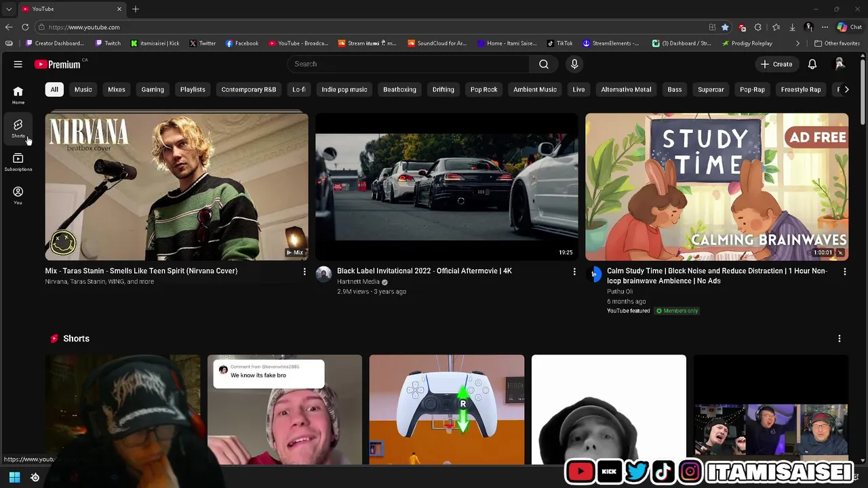This screenshot has height=488, width=868.
Task: Select the Gaming filter chip
Action: (153, 89)
